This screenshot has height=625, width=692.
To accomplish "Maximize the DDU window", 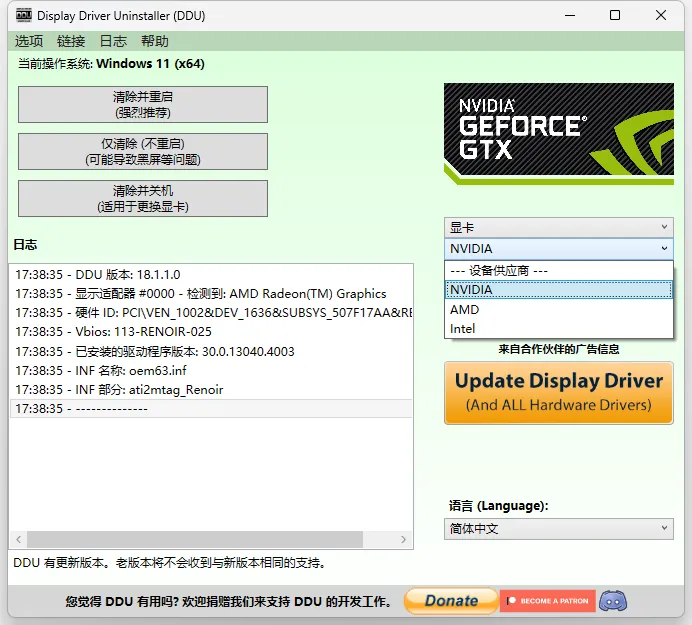I will click(615, 15).
